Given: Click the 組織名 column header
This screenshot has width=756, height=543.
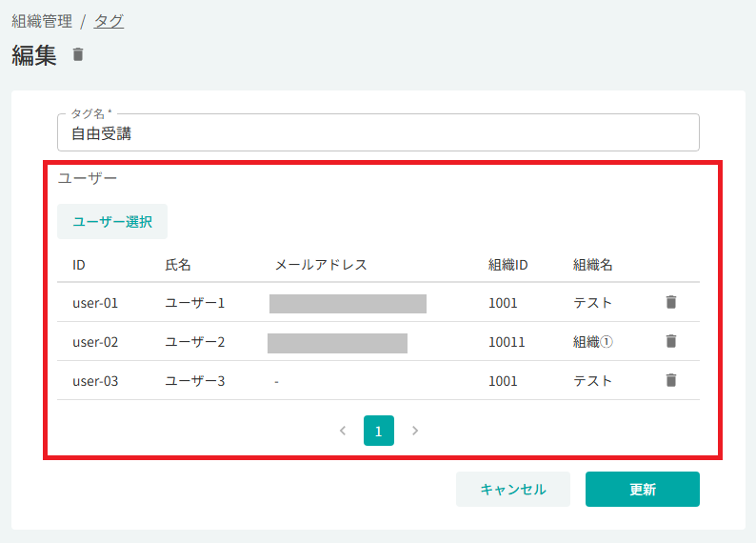Looking at the screenshot, I should [592, 265].
